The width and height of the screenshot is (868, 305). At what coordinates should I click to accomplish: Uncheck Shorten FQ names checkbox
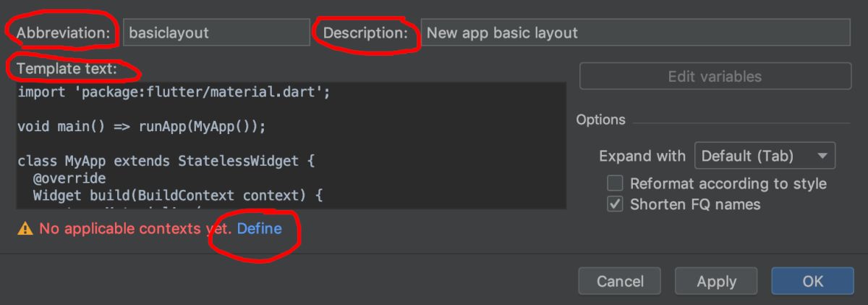pos(615,204)
